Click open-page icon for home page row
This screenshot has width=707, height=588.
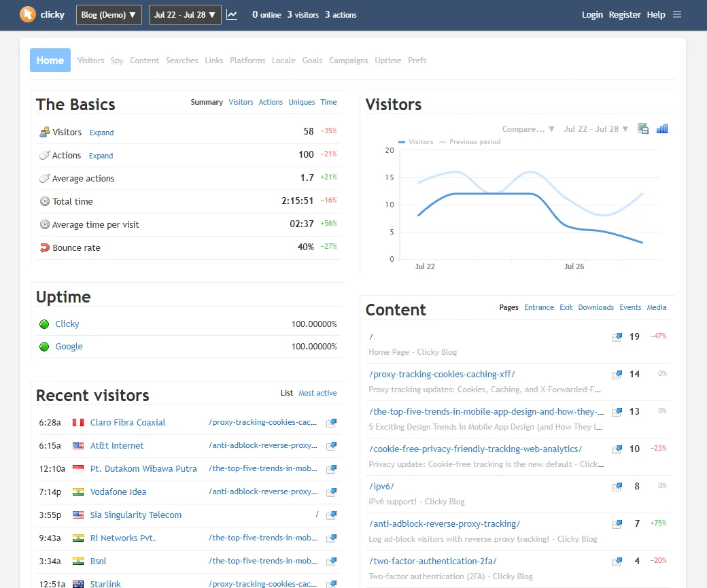[x=617, y=337]
